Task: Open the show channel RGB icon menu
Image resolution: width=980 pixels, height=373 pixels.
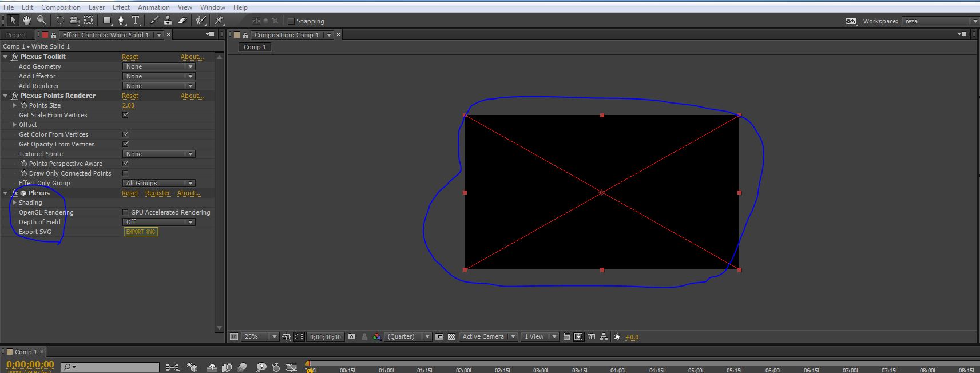Action: pos(377,337)
